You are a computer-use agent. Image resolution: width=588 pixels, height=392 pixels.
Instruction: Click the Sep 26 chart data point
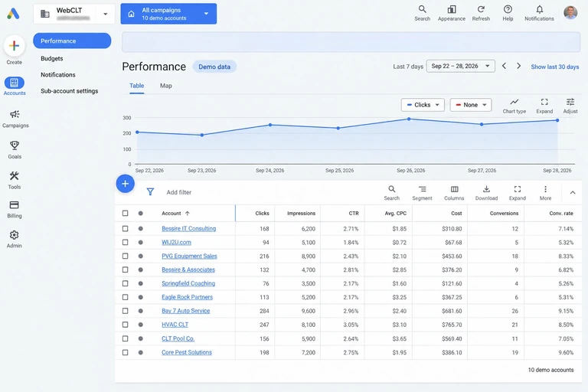(x=409, y=119)
